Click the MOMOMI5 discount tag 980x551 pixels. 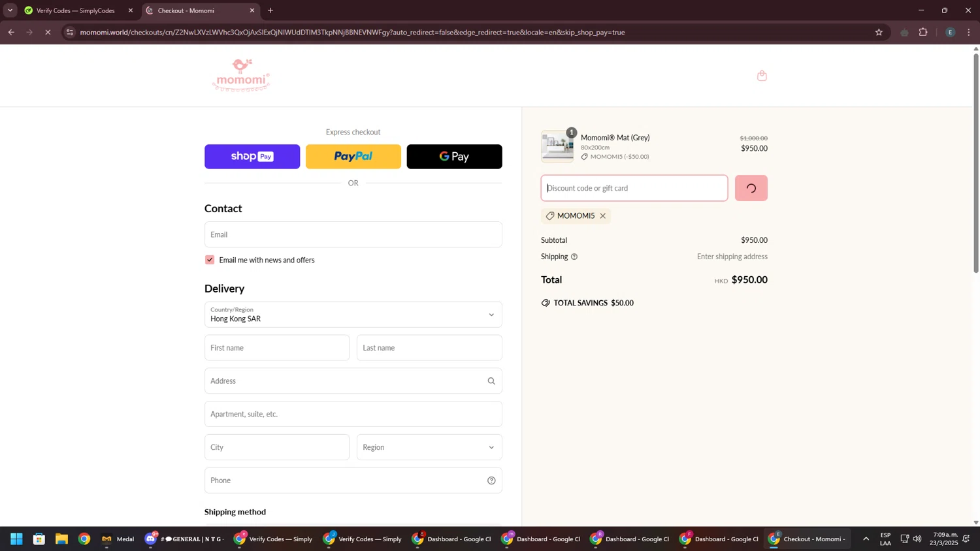point(576,216)
